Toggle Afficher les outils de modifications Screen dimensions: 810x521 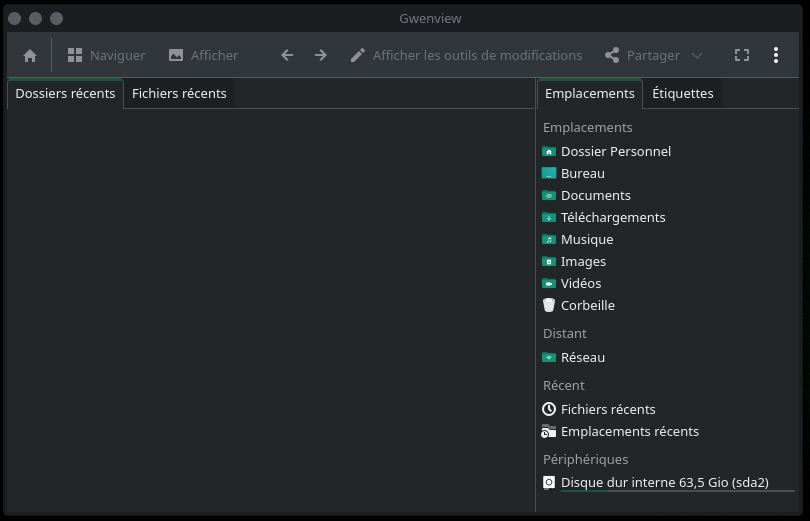(x=466, y=56)
